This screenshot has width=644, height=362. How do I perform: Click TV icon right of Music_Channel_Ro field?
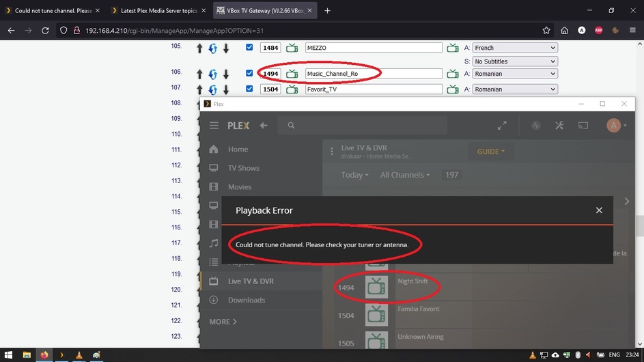click(453, 74)
